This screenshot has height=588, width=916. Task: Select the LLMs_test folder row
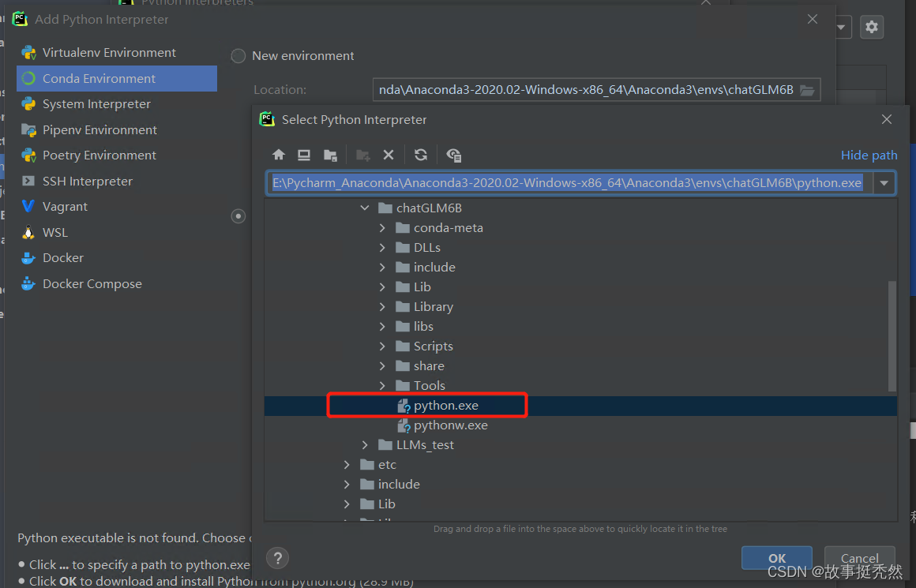click(580, 445)
